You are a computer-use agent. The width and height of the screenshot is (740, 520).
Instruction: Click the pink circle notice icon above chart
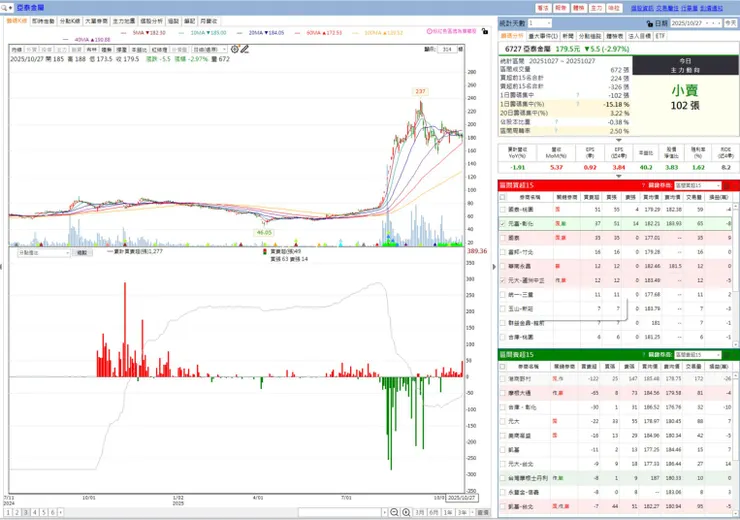coord(429,31)
